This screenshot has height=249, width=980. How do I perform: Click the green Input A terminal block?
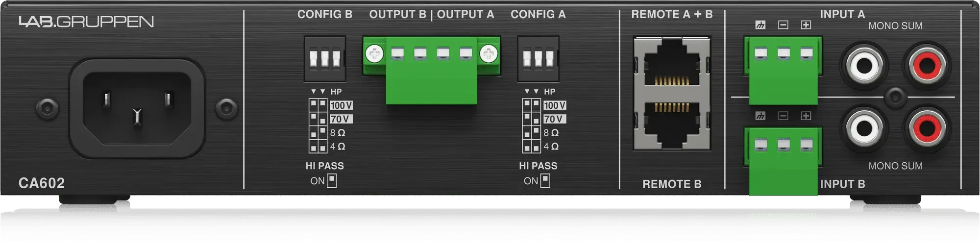click(x=783, y=70)
